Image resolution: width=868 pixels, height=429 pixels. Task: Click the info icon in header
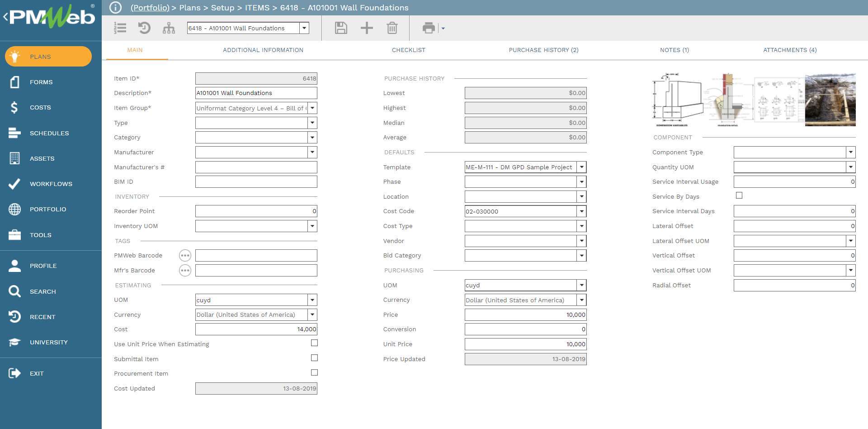coord(116,8)
